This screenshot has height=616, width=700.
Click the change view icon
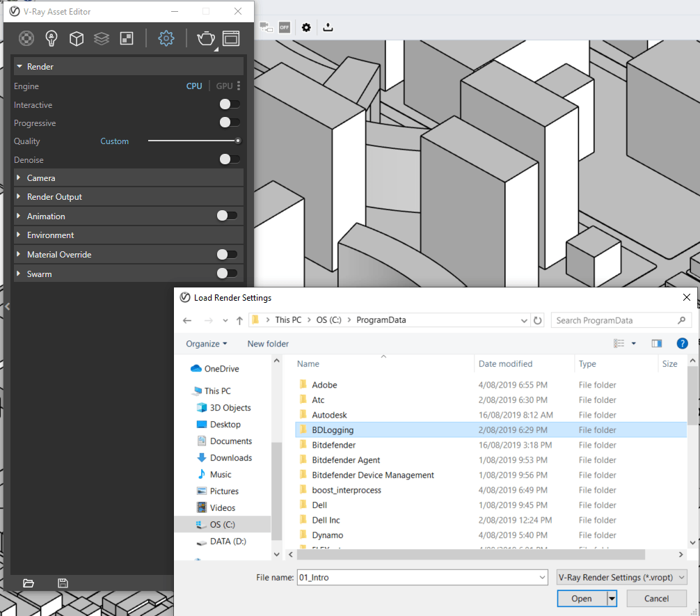(619, 343)
